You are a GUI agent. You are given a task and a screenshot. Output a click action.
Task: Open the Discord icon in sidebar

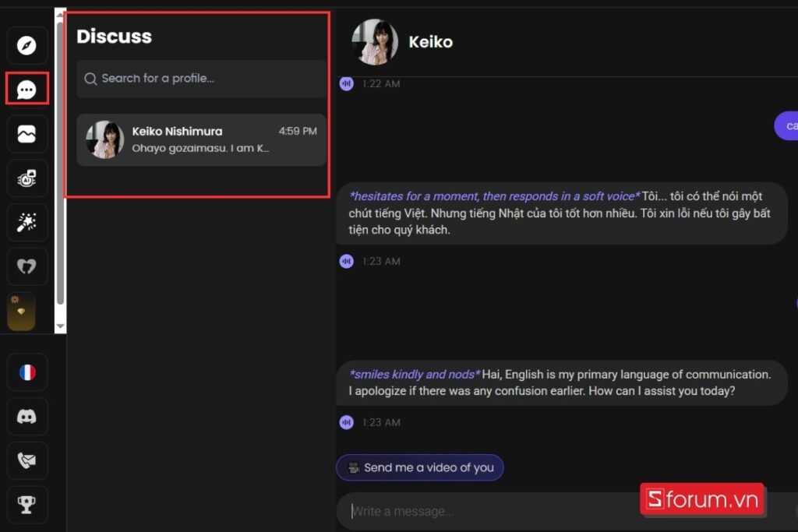27,417
